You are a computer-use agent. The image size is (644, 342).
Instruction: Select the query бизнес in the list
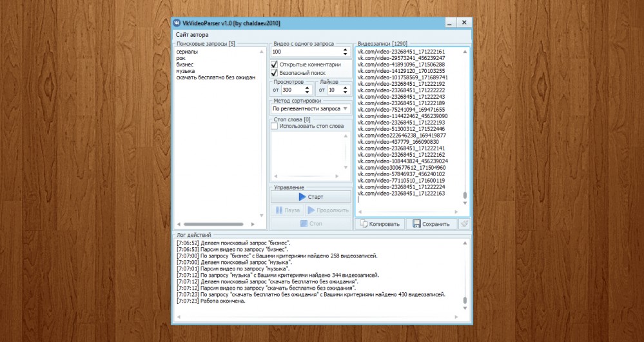coord(185,65)
